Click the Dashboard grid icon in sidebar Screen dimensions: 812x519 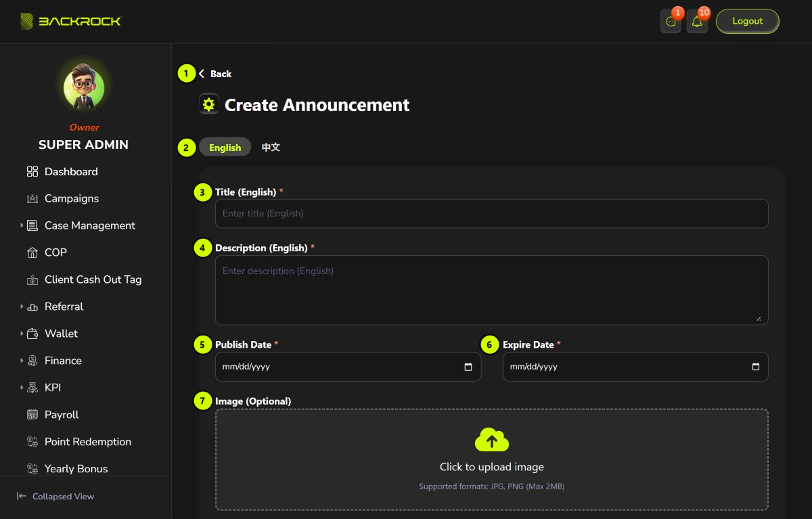(32, 172)
